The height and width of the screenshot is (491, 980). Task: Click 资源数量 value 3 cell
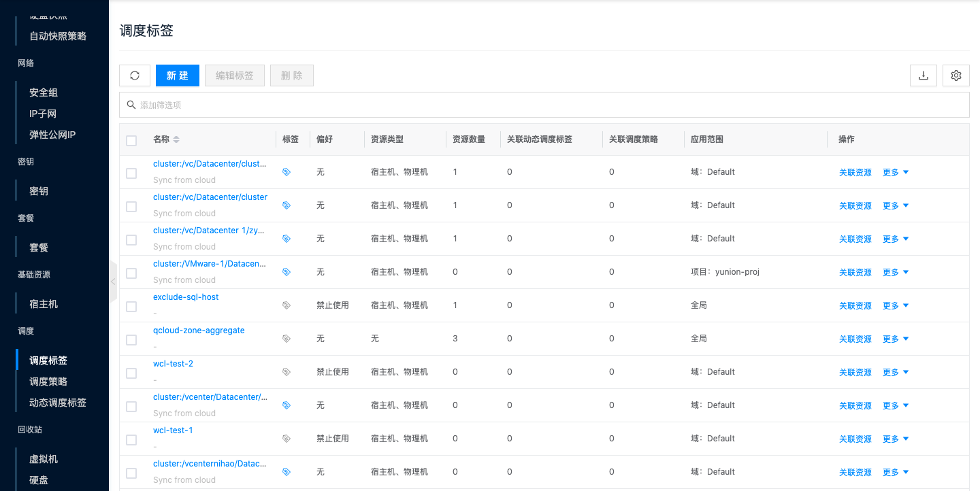coord(455,338)
